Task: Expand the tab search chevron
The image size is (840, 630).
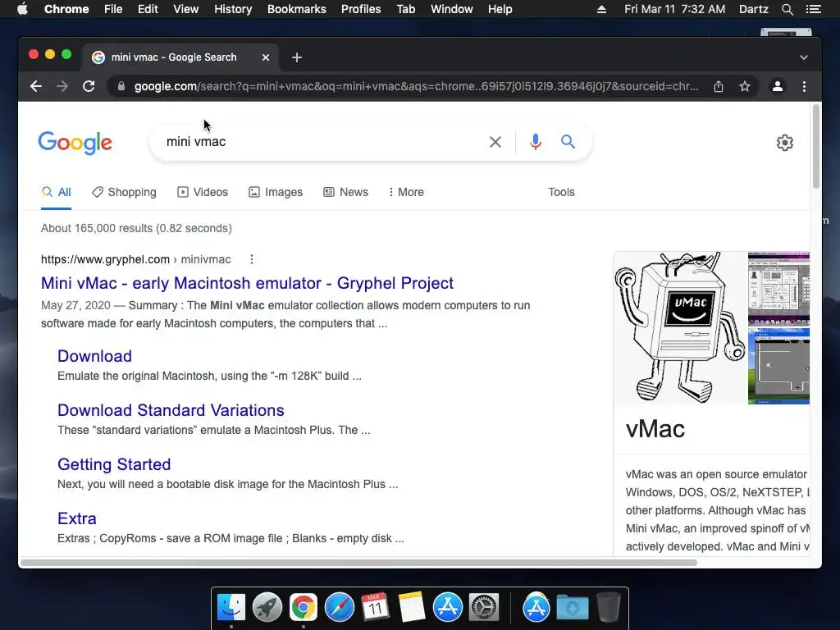Action: [804, 57]
